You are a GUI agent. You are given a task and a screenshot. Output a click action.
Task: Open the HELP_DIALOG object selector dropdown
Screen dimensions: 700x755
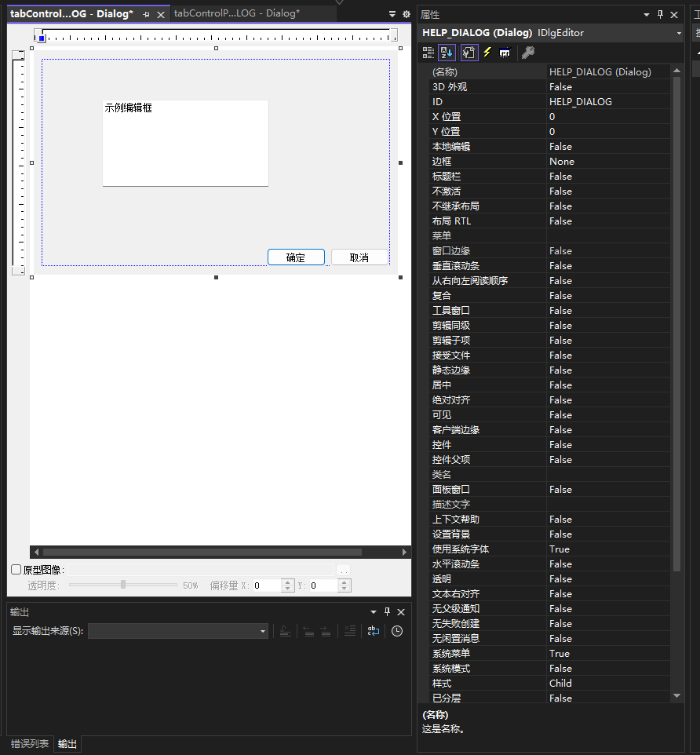pyautogui.click(x=680, y=32)
